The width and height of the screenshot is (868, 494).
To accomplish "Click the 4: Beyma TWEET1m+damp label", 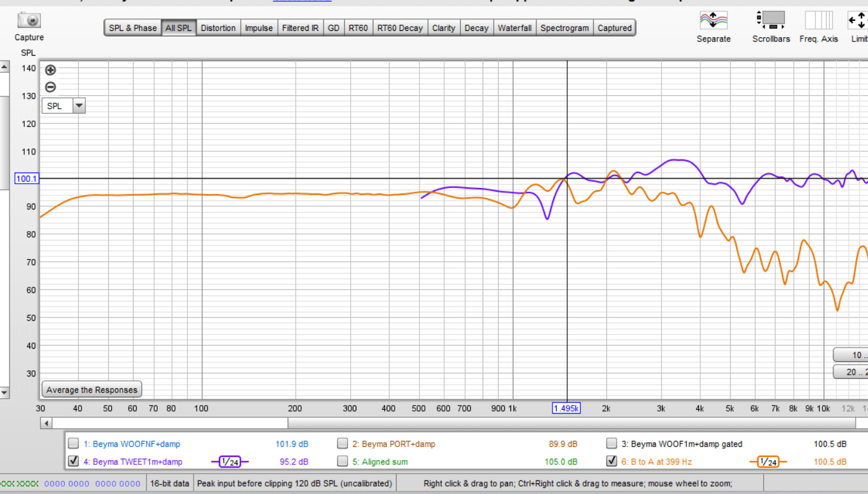I will (133, 461).
